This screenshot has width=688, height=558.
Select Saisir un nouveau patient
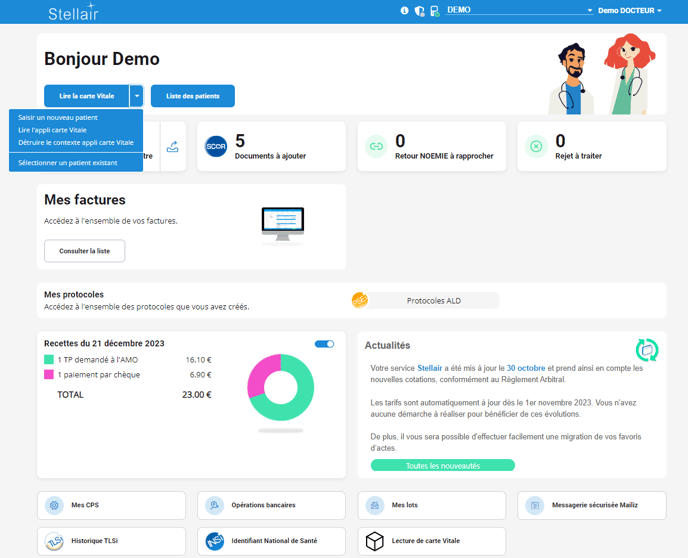coord(58,118)
